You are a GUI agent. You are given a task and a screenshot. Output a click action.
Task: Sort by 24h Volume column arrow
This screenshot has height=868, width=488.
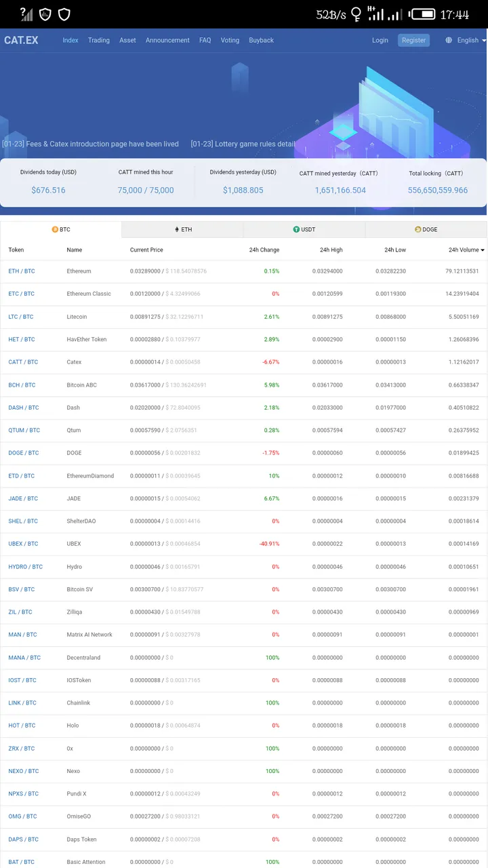tap(483, 250)
